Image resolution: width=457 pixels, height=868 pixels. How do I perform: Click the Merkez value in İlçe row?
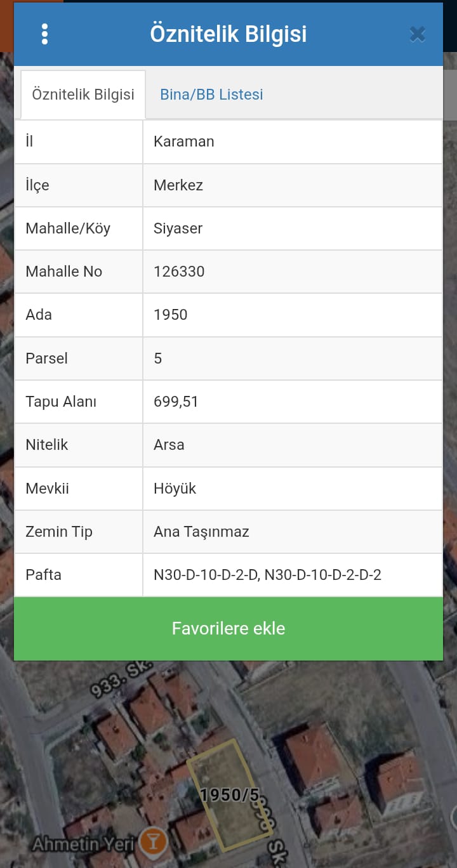178,185
